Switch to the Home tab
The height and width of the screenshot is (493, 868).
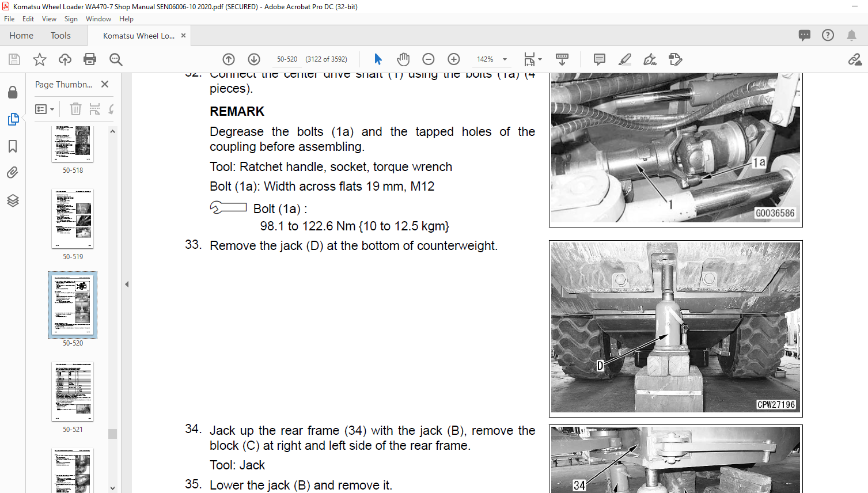click(21, 36)
